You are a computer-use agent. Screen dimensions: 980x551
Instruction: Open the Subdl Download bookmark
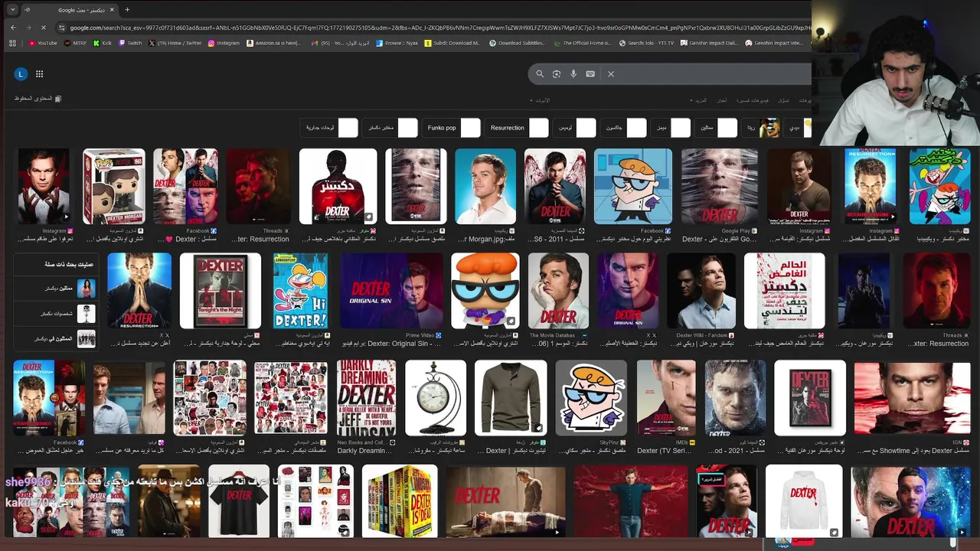(x=452, y=43)
